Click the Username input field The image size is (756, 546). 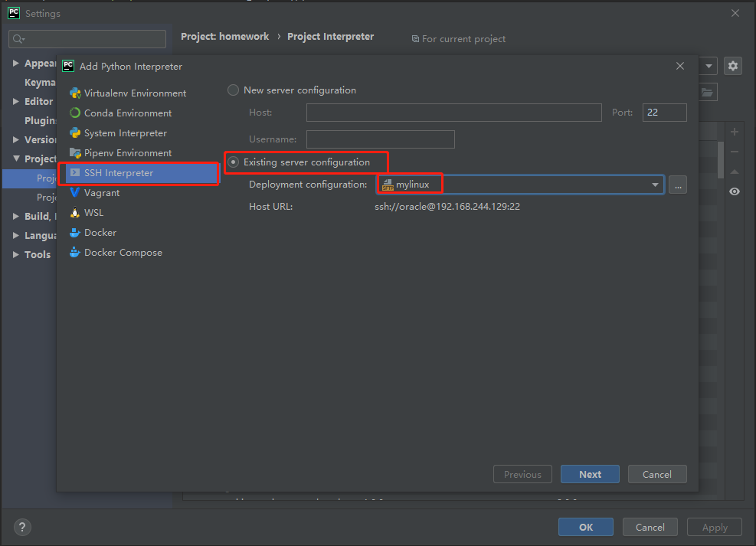pos(380,139)
